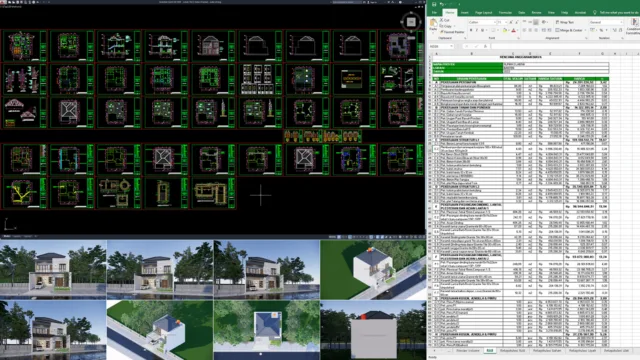Click the red font color button in Excel
This screenshot has width=640, height=360.
[513, 30]
